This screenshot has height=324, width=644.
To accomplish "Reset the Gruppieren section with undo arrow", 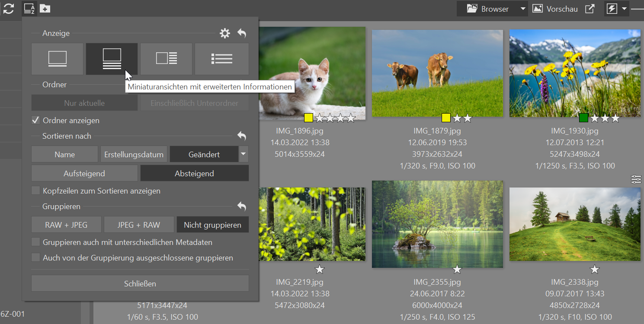I will point(242,206).
